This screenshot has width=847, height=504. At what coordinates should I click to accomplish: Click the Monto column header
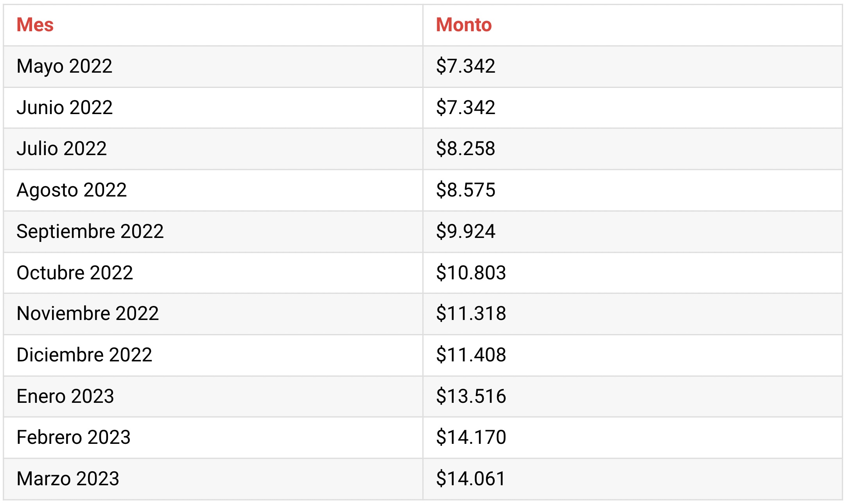point(464,25)
